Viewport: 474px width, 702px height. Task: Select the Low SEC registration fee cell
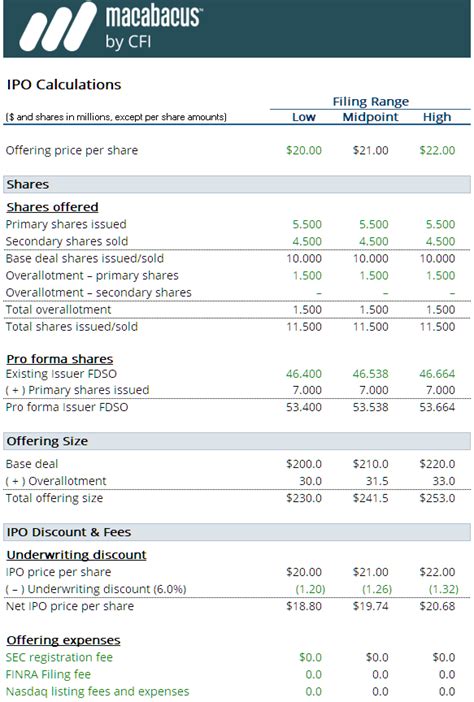click(310, 657)
